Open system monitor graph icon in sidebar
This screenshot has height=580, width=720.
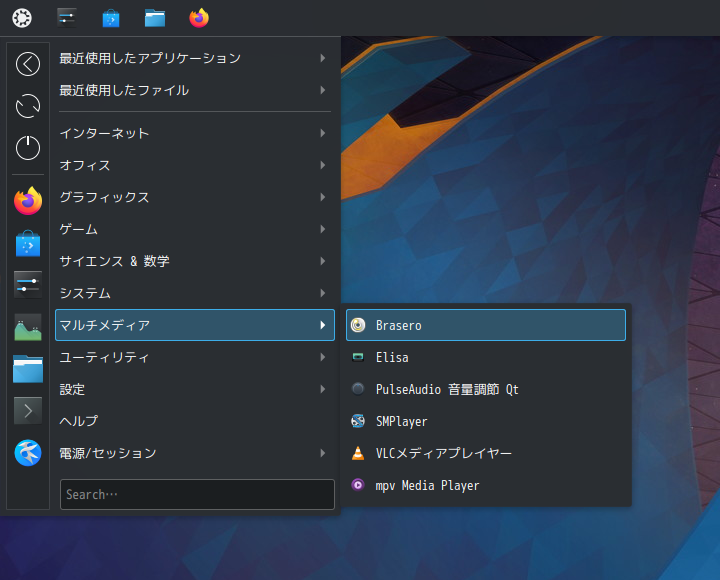(28, 327)
